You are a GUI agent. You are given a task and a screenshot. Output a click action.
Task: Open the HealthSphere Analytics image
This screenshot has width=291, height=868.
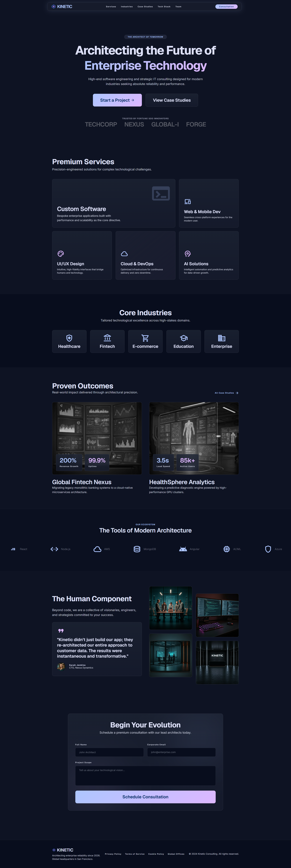(x=194, y=438)
